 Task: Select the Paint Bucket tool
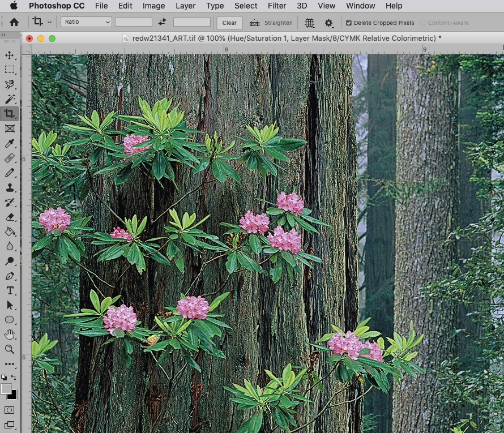click(x=9, y=231)
